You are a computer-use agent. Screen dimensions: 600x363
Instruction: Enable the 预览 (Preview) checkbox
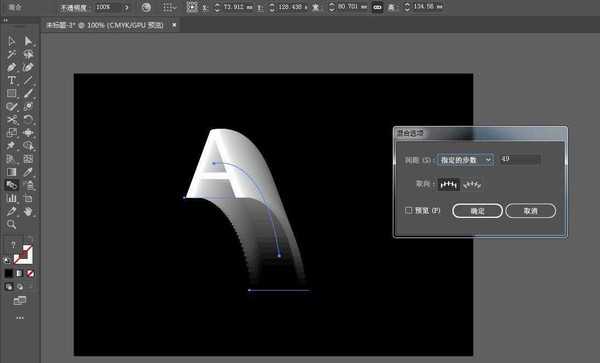click(x=409, y=210)
